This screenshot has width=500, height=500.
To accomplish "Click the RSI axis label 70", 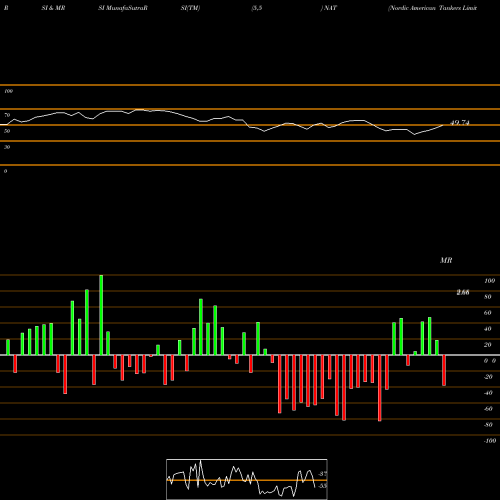I will (x=7, y=115).
